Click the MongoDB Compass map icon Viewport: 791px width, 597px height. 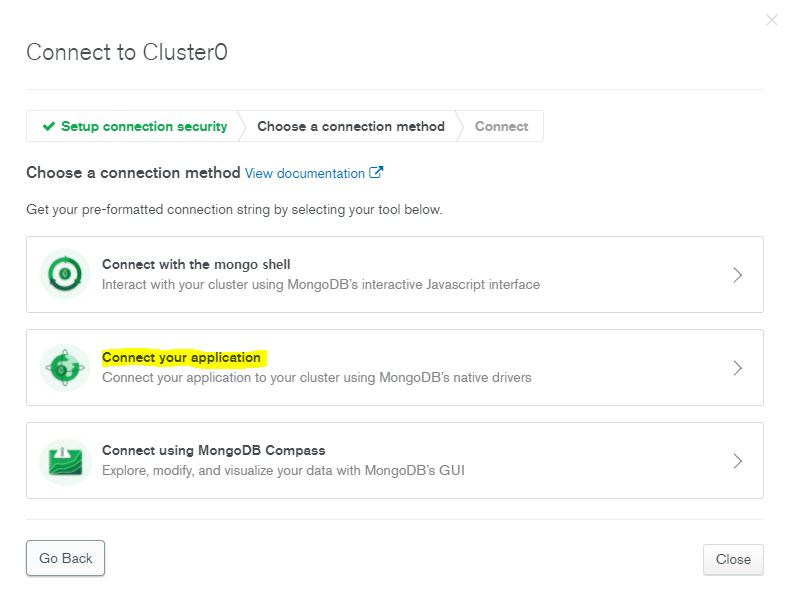point(65,461)
